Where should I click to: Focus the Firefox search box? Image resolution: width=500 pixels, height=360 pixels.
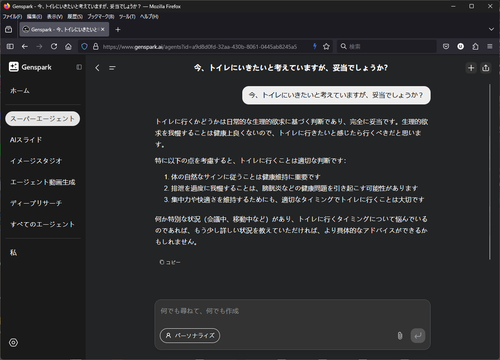[387, 47]
